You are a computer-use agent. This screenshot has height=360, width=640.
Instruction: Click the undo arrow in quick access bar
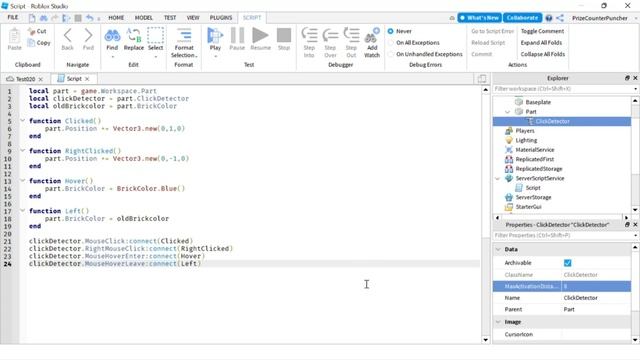[x=89, y=18]
